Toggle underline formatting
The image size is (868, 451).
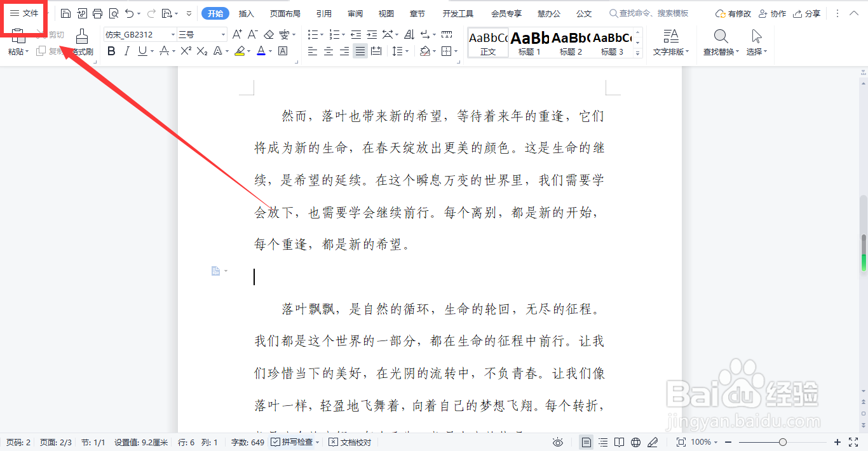(x=142, y=51)
